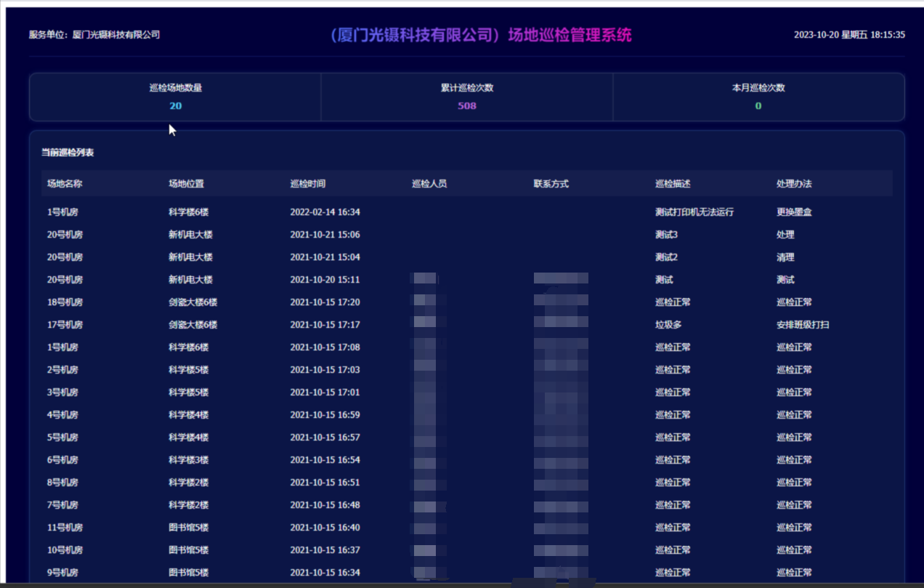Click the 更换墨盒 handling cell
The width and height of the screenshot is (924, 588).
[x=794, y=212]
